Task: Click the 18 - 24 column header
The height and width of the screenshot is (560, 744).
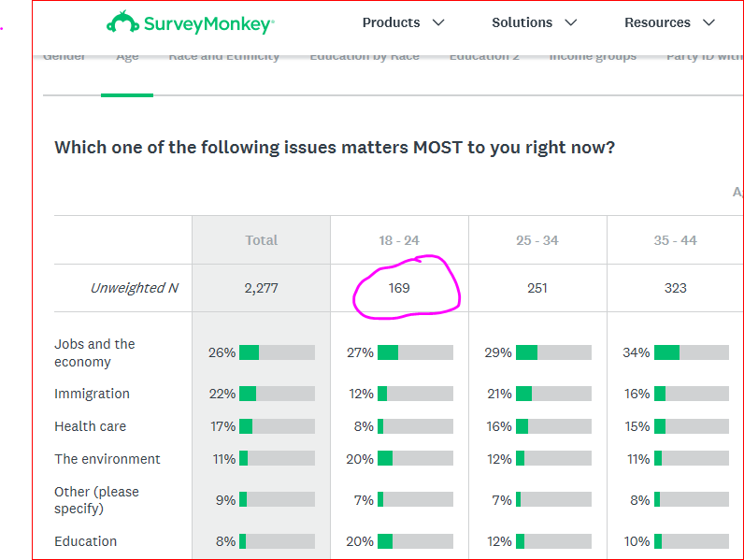Action: [399, 240]
